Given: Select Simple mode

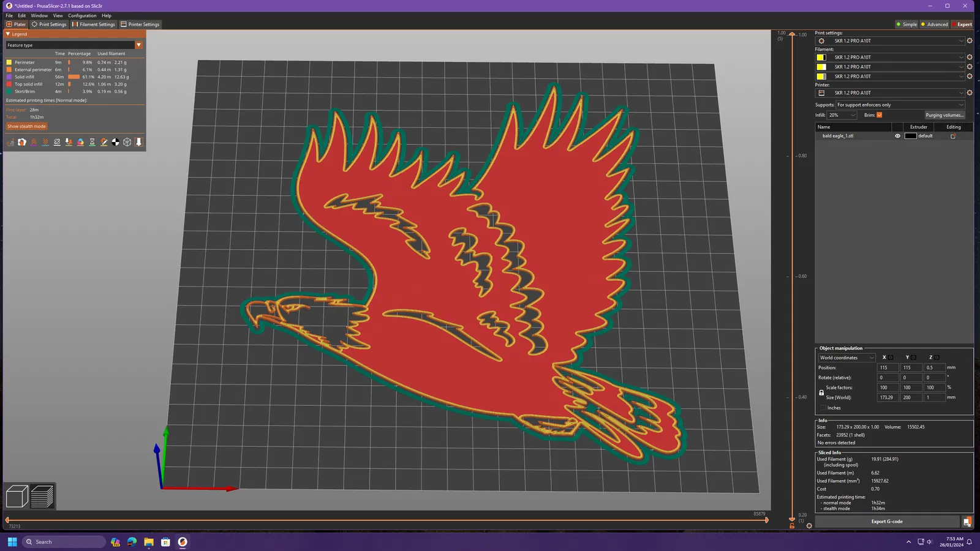Looking at the screenshot, I should 907,24.
